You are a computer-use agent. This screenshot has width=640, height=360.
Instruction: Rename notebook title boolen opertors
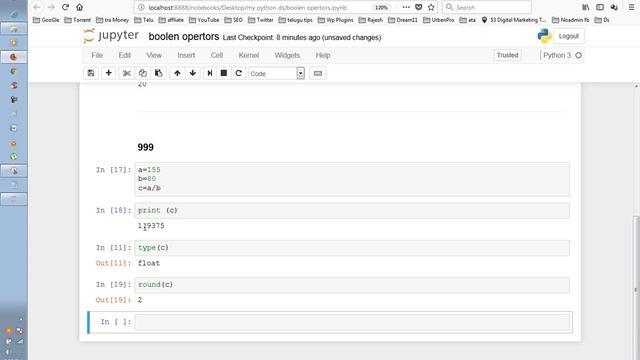(184, 37)
